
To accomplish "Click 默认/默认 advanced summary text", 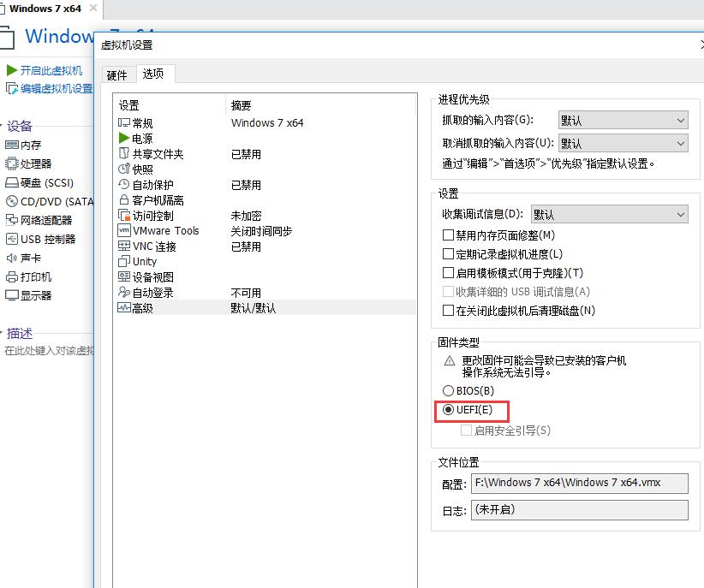I will 254,308.
